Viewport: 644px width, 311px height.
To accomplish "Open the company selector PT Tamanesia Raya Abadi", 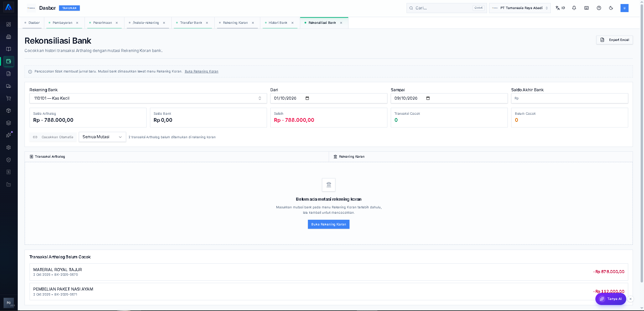I will click(520, 8).
